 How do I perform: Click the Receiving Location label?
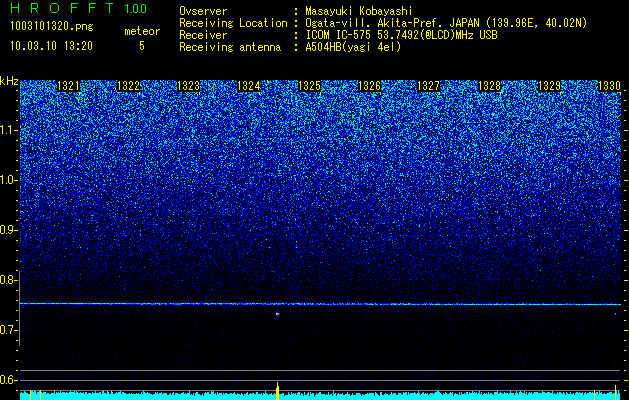tap(233, 24)
